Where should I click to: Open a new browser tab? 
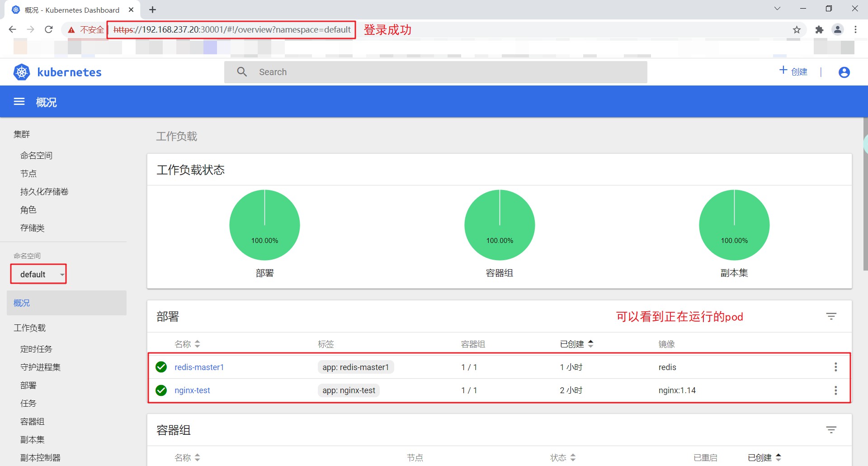(x=152, y=10)
